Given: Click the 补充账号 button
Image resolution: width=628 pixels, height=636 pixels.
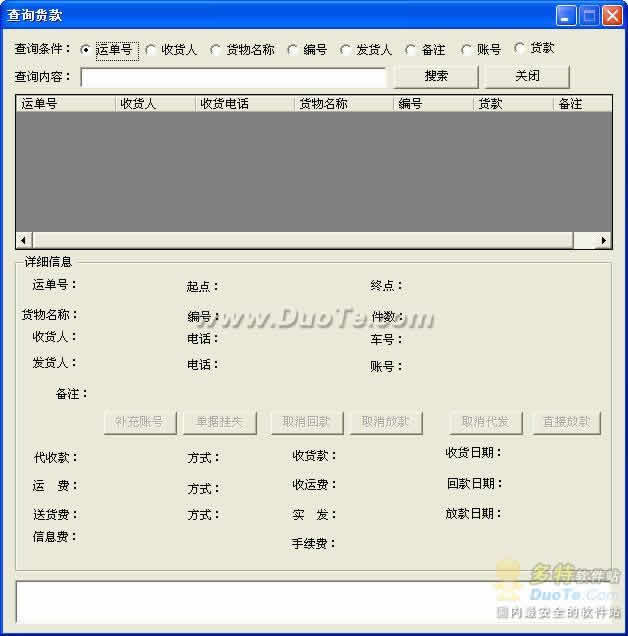Looking at the screenshot, I should (x=140, y=422).
